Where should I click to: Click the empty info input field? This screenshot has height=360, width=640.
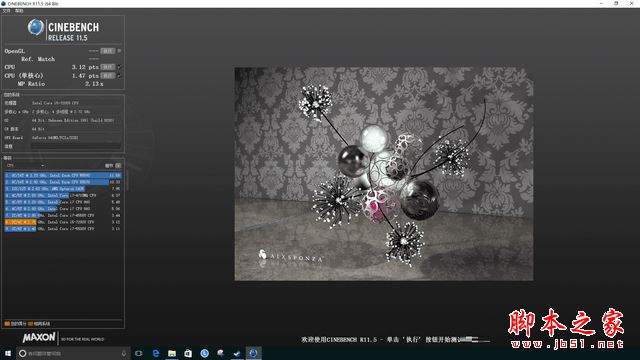click(x=76, y=146)
